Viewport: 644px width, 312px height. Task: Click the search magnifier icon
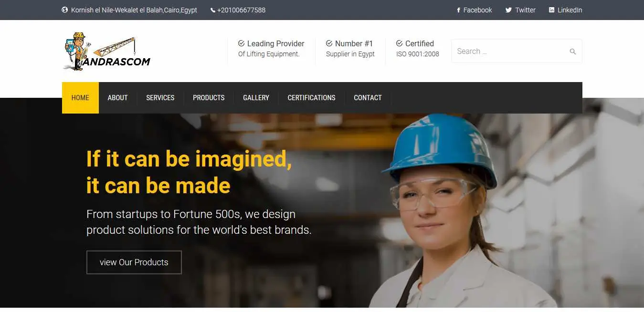(573, 52)
